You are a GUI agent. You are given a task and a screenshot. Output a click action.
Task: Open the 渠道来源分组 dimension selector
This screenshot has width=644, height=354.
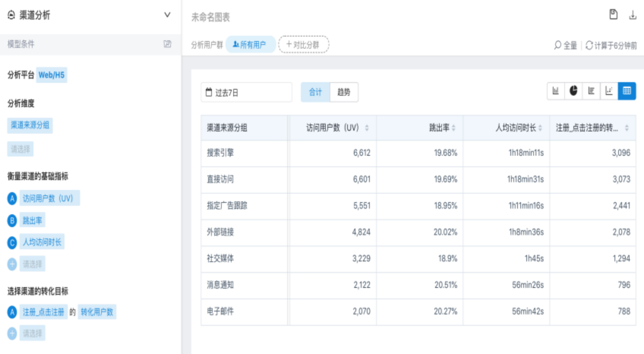30,125
